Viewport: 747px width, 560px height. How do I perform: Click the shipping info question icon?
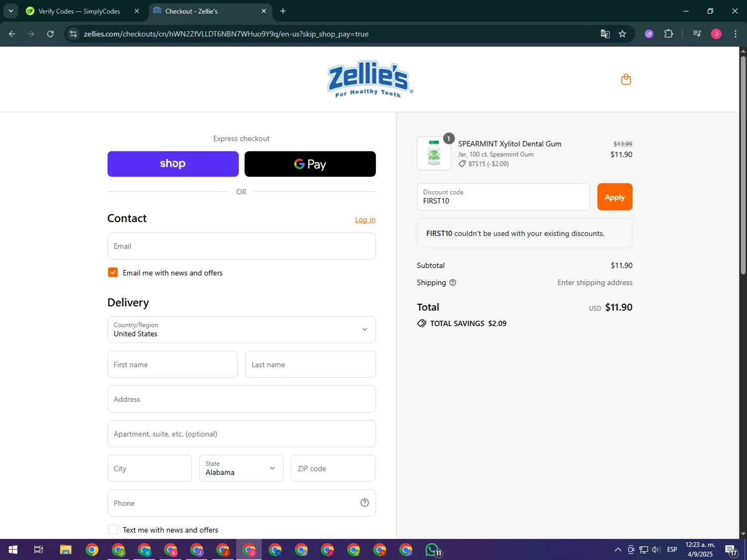click(453, 282)
